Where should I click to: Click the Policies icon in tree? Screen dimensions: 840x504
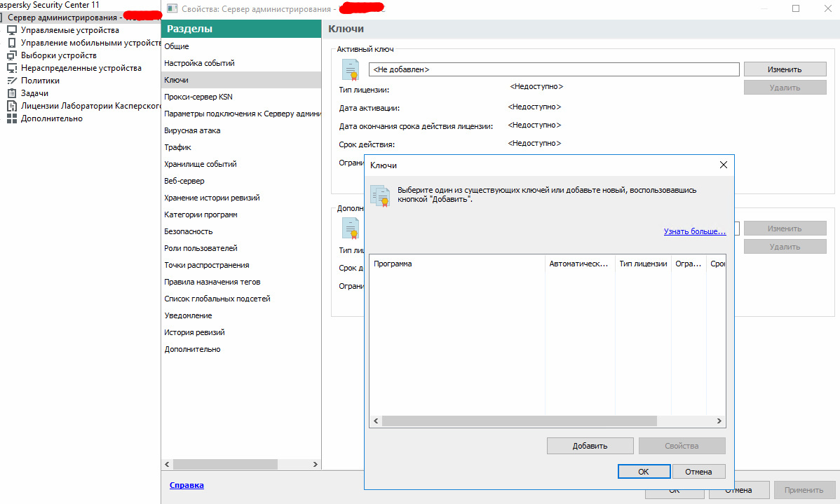click(x=12, y=81)
